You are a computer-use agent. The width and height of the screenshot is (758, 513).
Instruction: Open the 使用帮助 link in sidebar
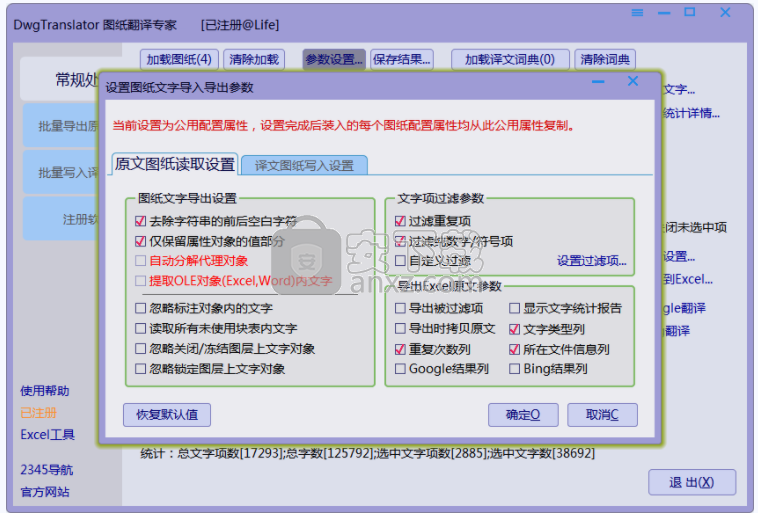click(x=45, y=390)
